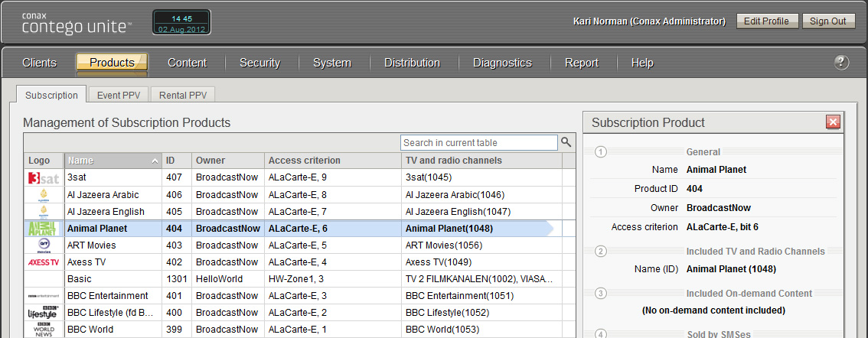Click the Edit Profile button
The height and width of the screenshot is (338, 868).
pyautogui.click(x=767, y=21)
